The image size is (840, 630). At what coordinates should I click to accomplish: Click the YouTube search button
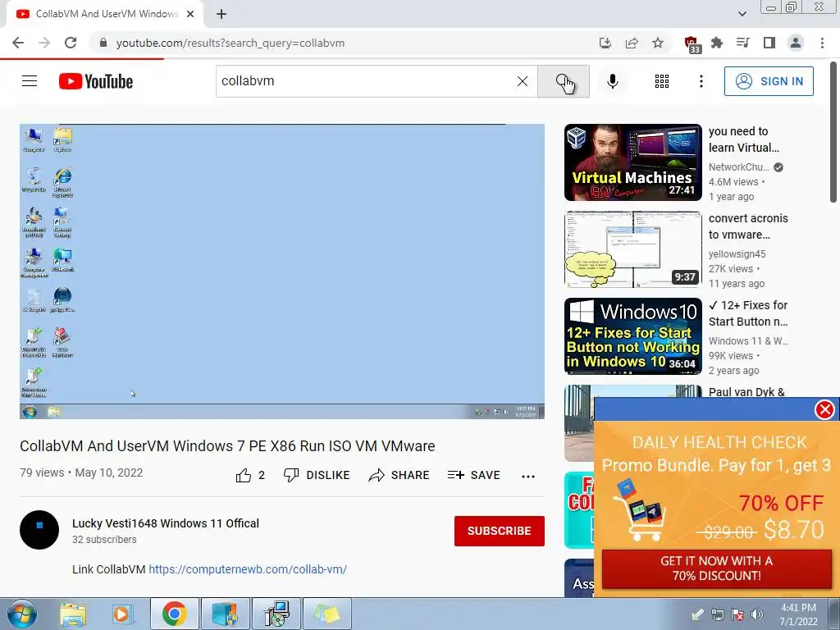click(x=564, y=81)
